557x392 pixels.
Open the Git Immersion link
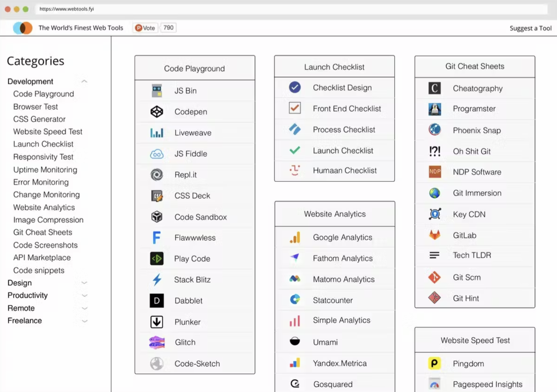coord(477,193)
